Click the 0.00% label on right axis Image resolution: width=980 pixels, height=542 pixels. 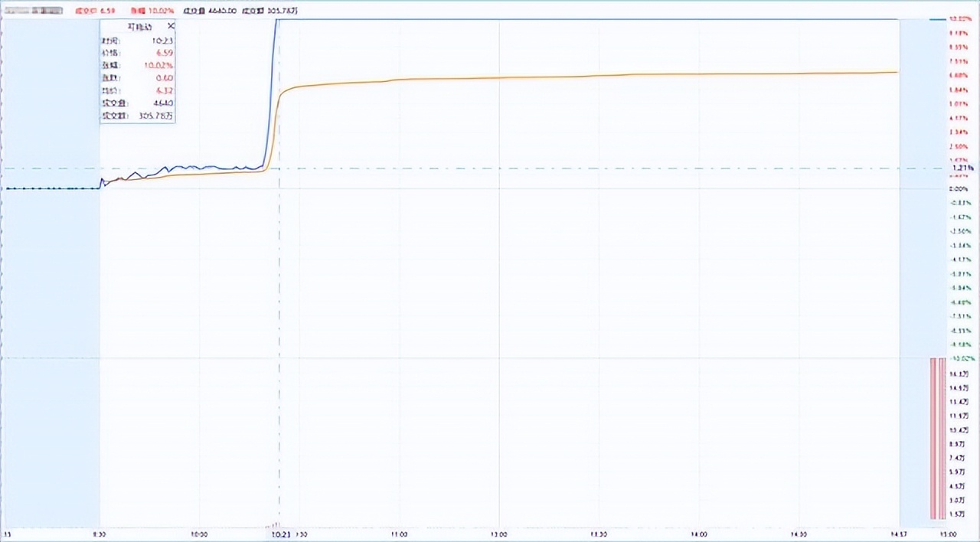point(959,188)
